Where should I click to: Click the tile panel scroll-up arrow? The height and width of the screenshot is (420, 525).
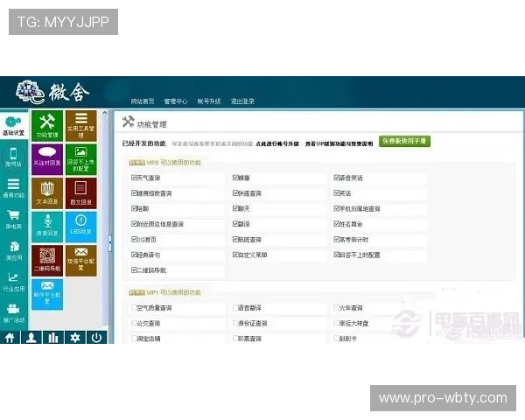click(105, 113)
